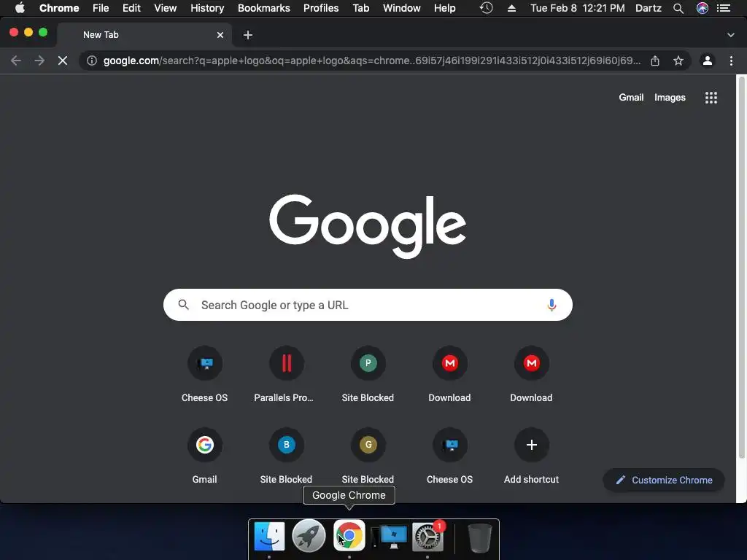Viewport: 747px width, 560px height.
Task: Open the History menu
Action: (x=207, y=8)
